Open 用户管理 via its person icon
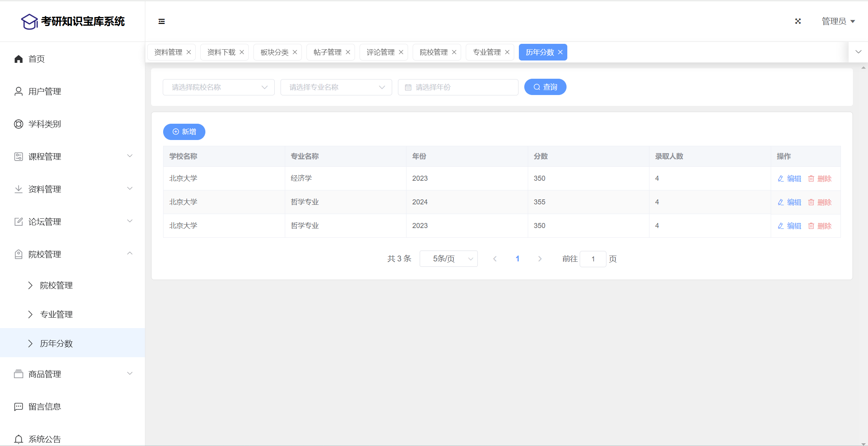Image resolution: width=868 pixels, height=446 pixels. coord(19,92)
